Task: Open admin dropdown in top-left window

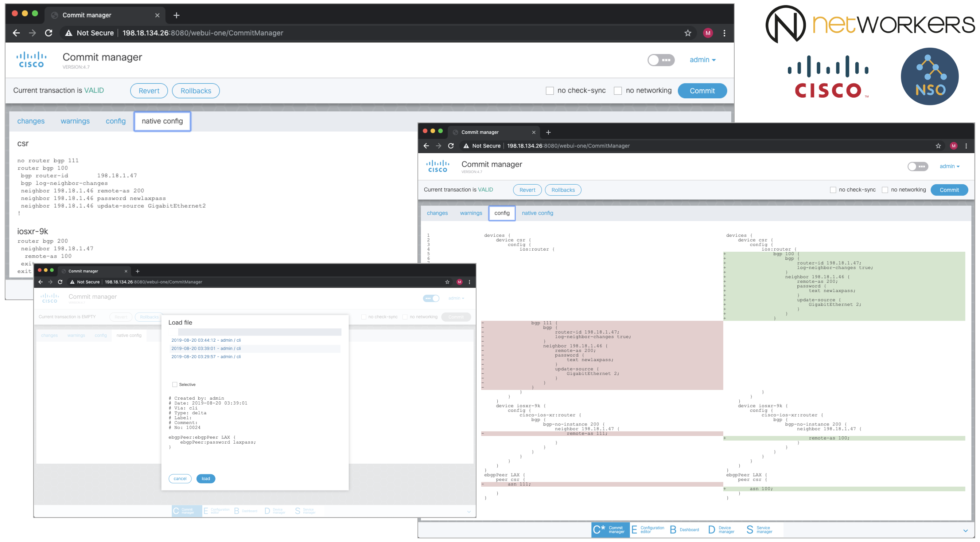Action: tap(703, 60)
